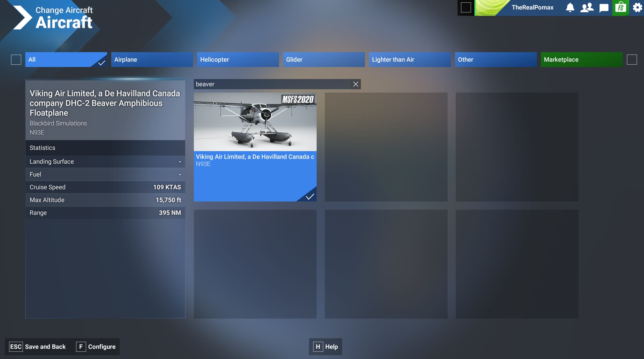Click the N93E label on aircraft card
This screenshot has width=644, height=359.
[203, 164]
